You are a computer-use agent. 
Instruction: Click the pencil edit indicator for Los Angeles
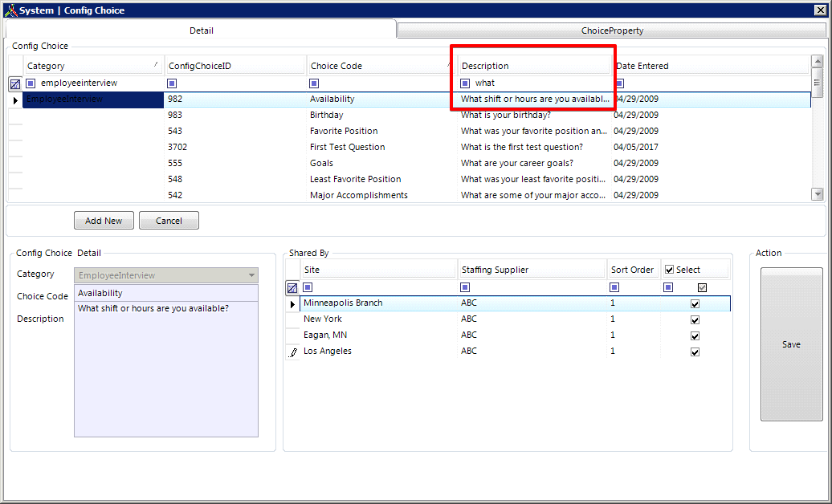292,352
